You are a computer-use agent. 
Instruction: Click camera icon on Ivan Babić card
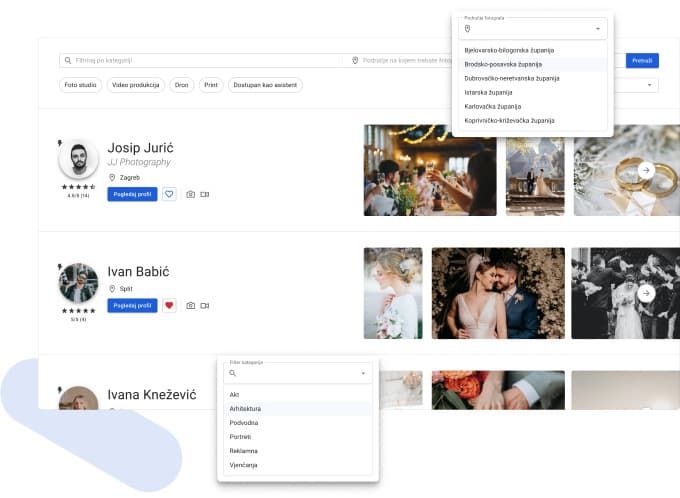coord(190,305)
